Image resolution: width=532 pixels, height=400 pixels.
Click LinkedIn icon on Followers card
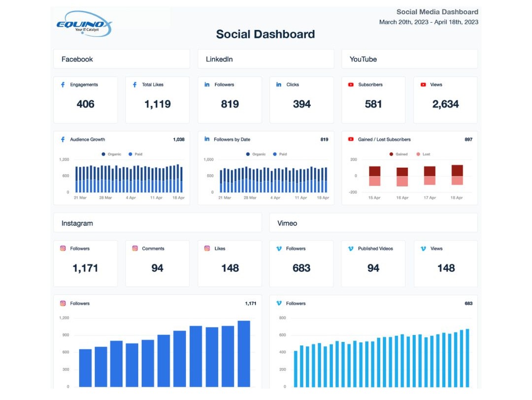tap(207, 85)
